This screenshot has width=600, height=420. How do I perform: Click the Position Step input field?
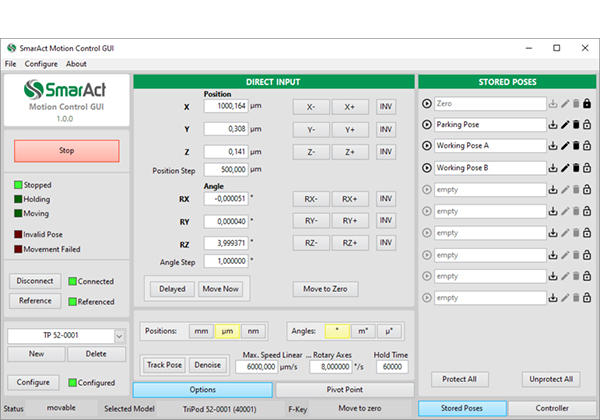pyautogui.click(x=226, y=170)
